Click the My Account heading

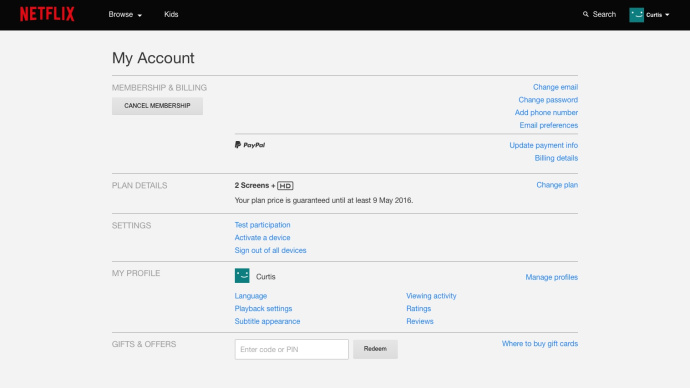click(x=153, y=58)
